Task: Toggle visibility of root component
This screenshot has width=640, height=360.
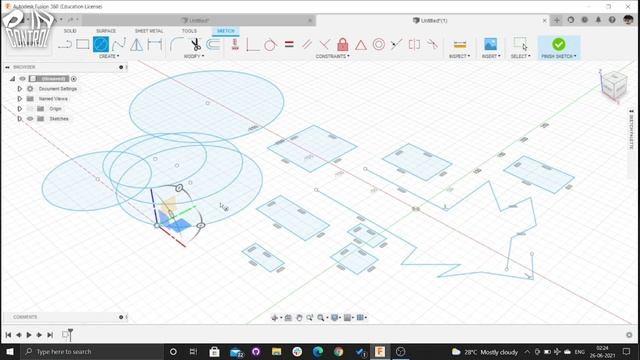Action: click(x=22, y=79)
